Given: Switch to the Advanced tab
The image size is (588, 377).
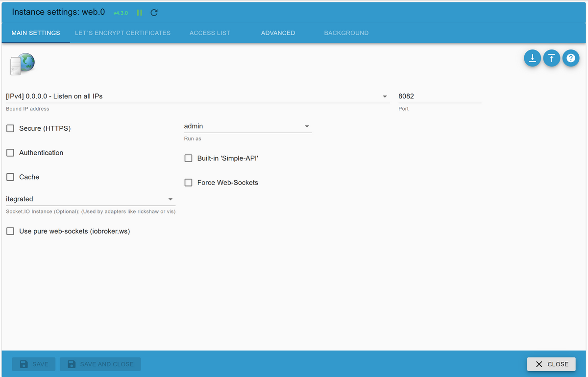Looking at the screenshot, I should pyautogui.click(x=278, y=33).
